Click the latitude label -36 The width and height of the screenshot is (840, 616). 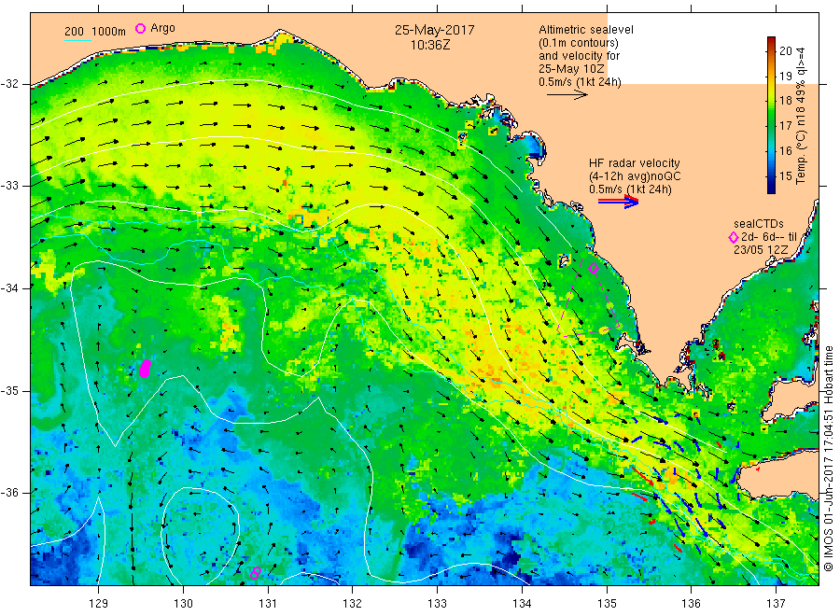click(x=9, y=492)
